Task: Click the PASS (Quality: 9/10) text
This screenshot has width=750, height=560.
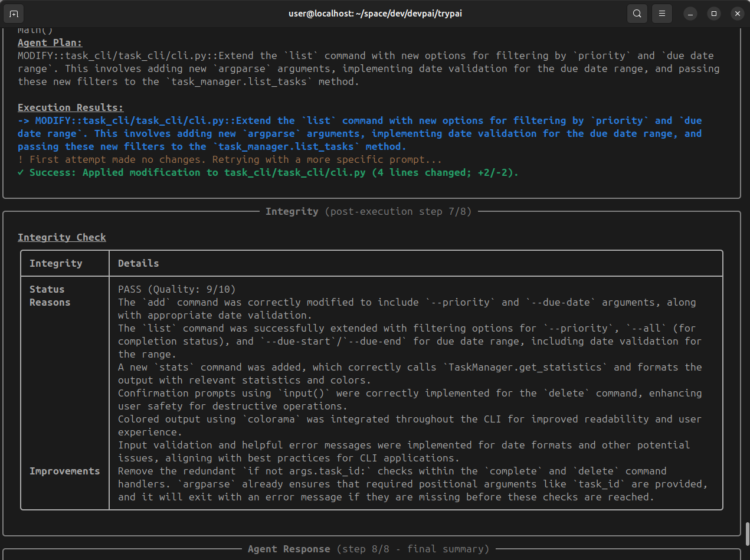Action: (176, 289)
